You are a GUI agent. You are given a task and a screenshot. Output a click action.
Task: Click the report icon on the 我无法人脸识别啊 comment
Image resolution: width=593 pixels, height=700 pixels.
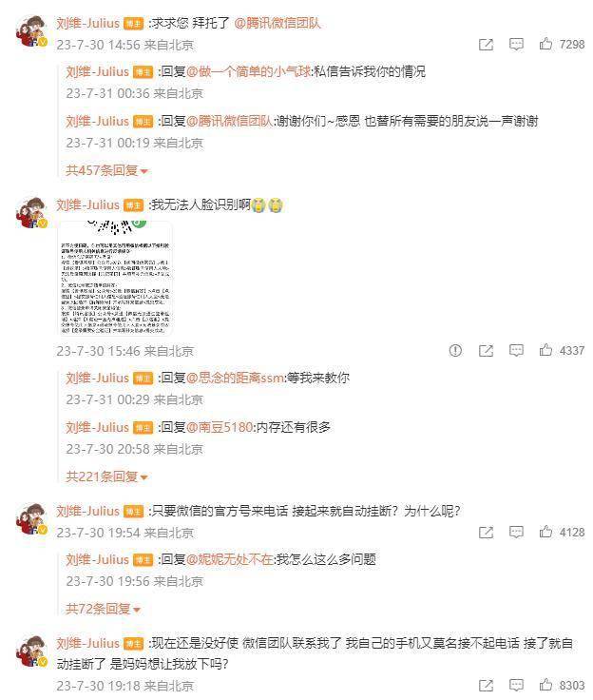pos(455,350)
